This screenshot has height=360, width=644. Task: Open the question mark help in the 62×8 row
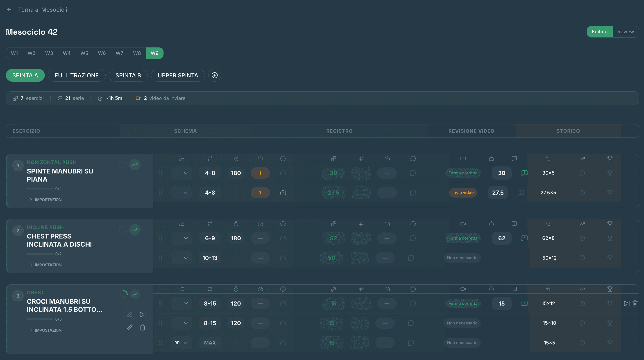582,238
